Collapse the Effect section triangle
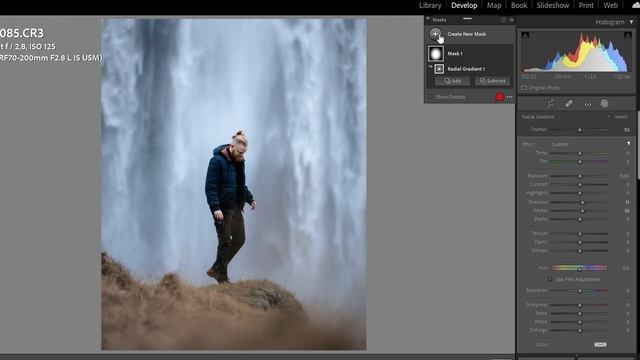The image size is (640, 360). [629, 144]
